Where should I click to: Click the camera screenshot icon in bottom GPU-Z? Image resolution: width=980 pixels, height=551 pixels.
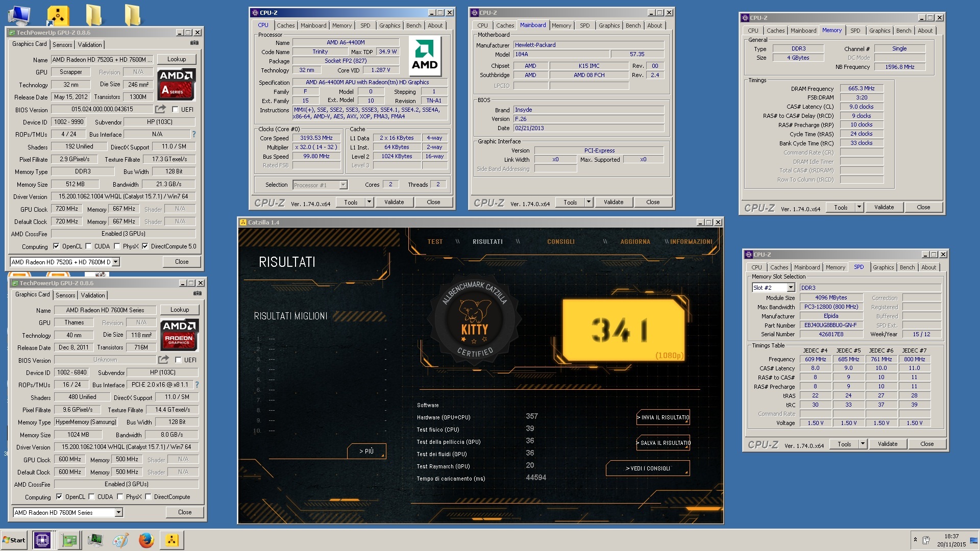point(197,293)
